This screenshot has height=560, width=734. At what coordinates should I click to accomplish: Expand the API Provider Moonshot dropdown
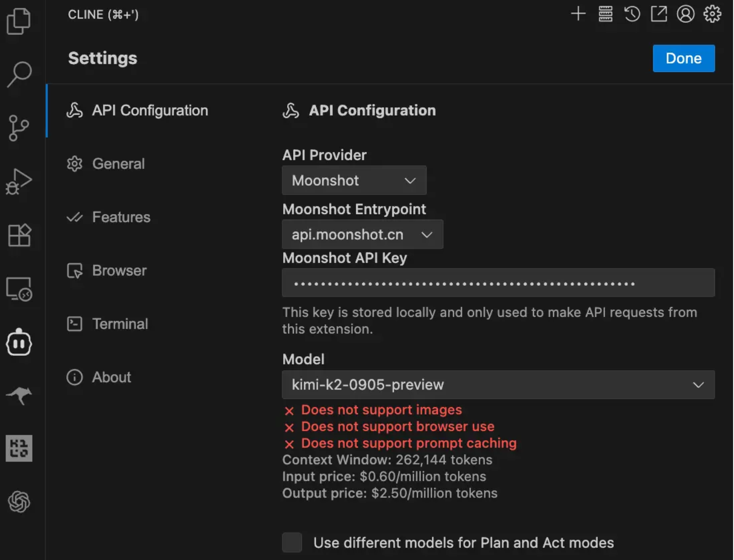[x=354, y=180]
